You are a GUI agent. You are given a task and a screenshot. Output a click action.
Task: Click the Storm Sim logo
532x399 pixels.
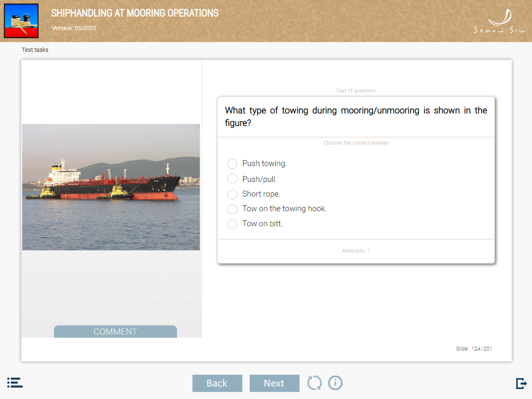tap(499, 21)
